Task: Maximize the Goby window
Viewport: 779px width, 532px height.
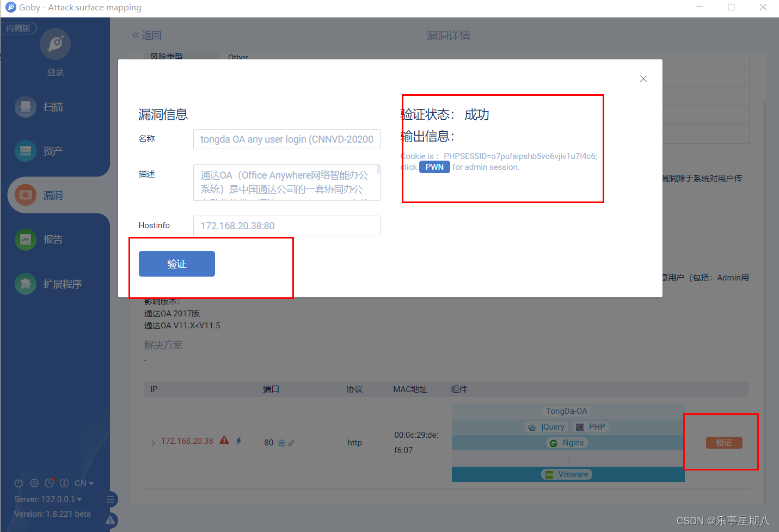Action: [x=731, y=7]
